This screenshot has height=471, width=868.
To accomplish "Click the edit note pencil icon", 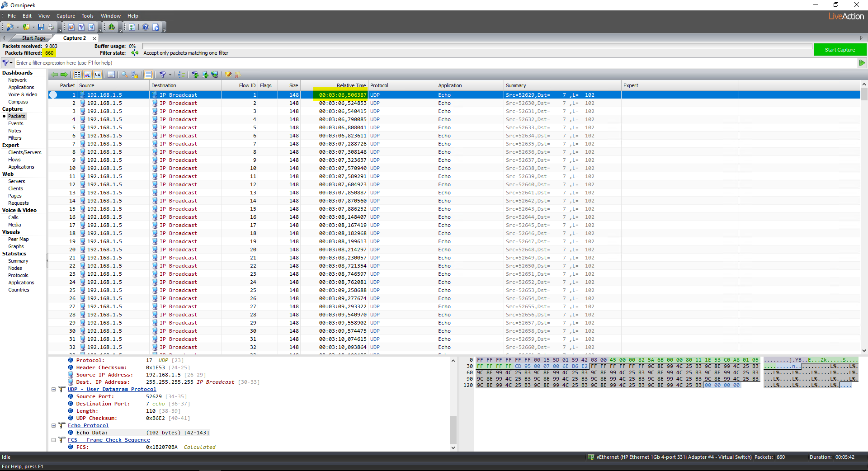I will point(228,75).
